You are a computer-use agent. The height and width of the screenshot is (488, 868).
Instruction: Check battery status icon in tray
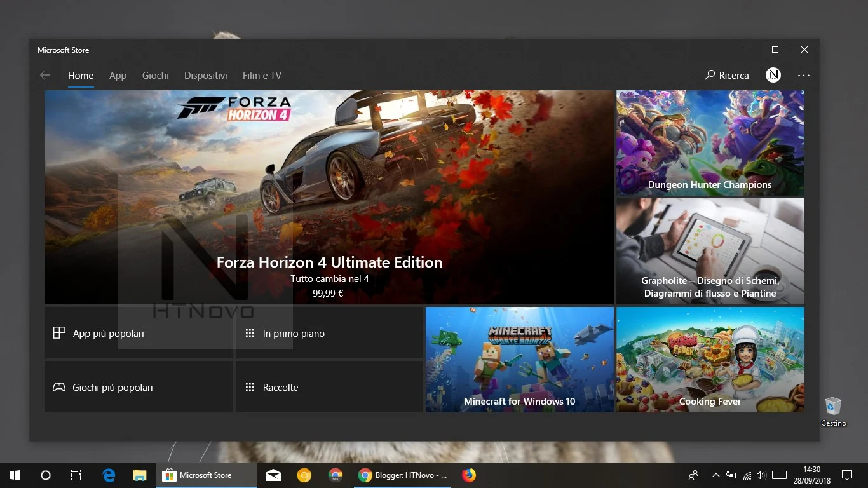pyautogui.click(x=731, y=475)
